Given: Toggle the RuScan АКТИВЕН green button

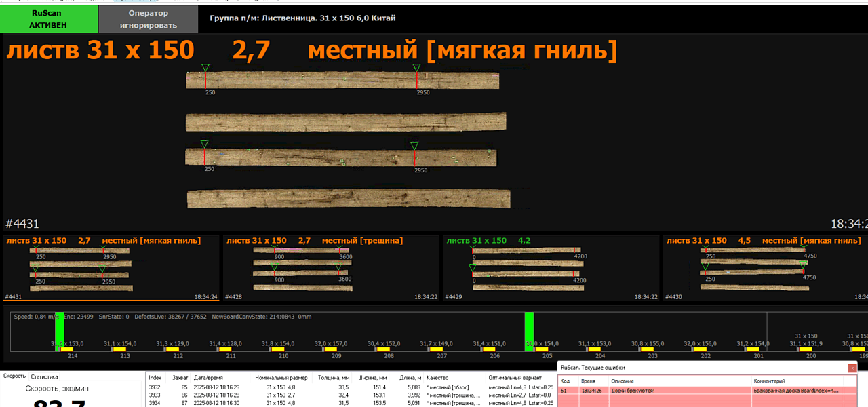Looking at the screenshot, I should pos(49,19).
